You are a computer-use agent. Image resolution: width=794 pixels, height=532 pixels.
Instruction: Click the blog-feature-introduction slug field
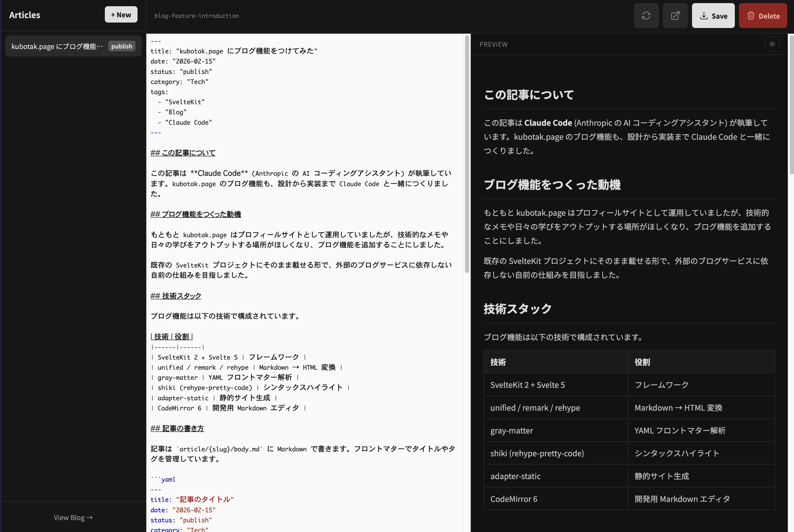pos(197,16)
